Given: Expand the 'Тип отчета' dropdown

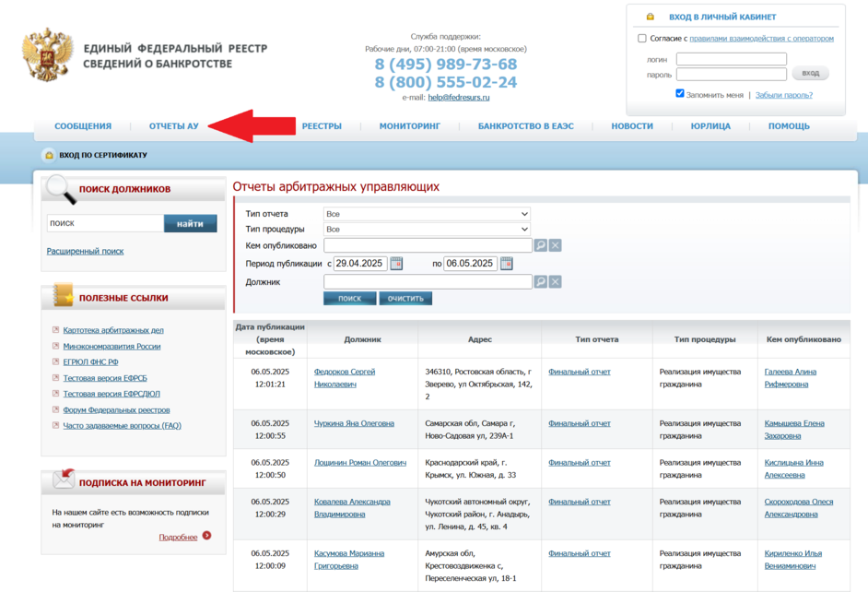Looking at the screenshot, I should pos(427,214).
